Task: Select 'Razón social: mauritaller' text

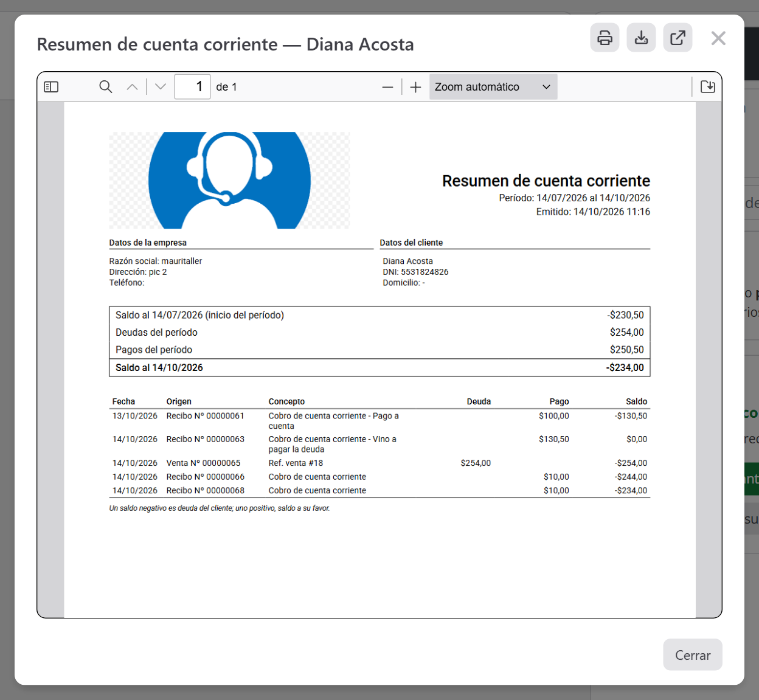Action: coord(156,261)
